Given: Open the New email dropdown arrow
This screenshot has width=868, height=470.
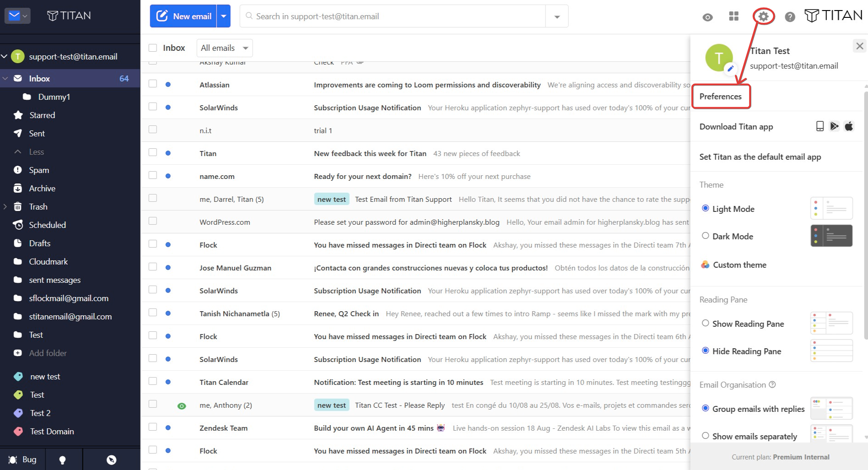Looking at the screenshot, I should pos(223,16).
